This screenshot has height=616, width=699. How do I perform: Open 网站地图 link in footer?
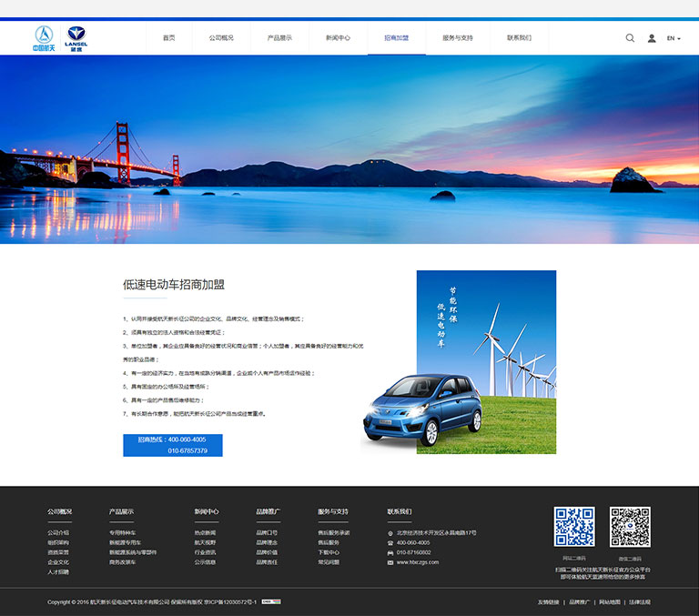pyautogui.click(x=610, y=602)
